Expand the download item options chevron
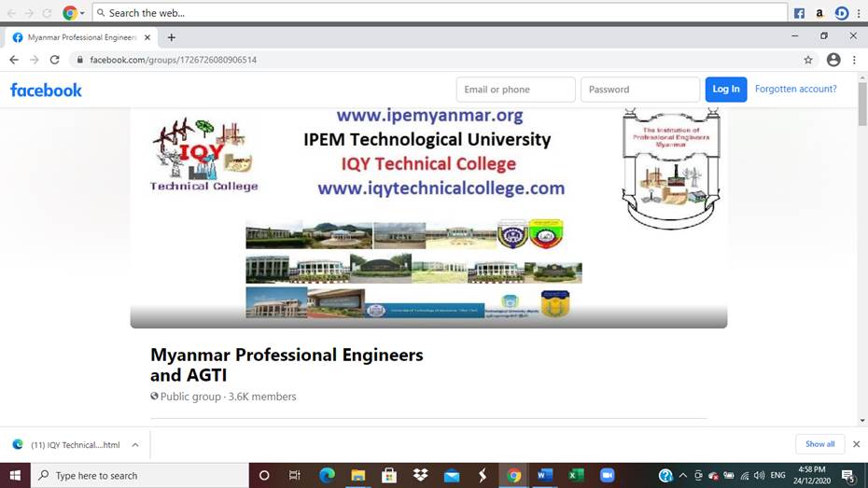The height and width of the screenshot is (488, 868). coord(135,445)
